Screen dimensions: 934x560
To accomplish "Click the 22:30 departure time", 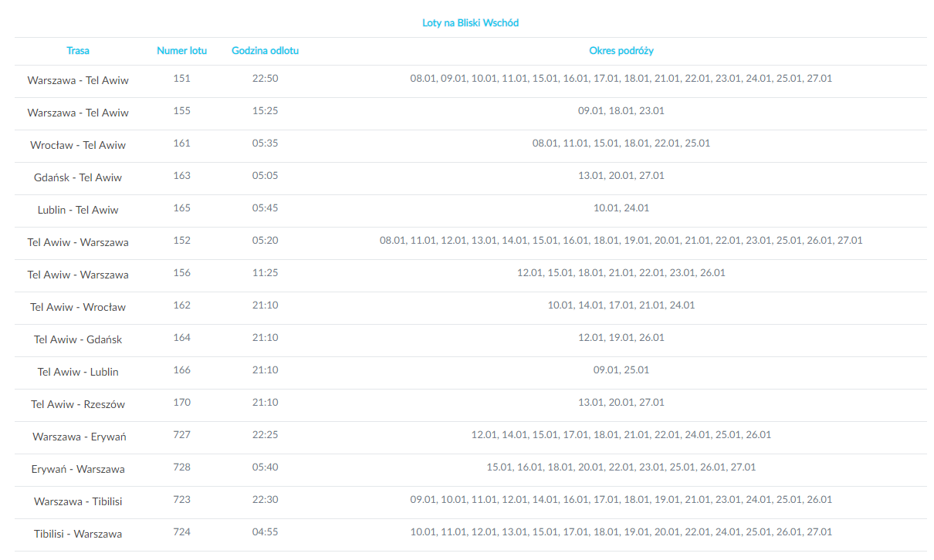I will click(x=265, y=500).
